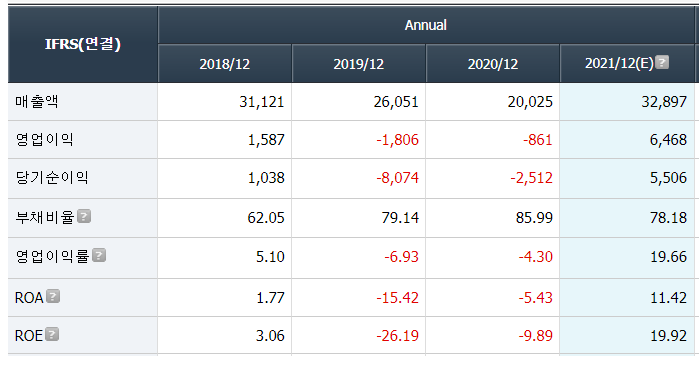Click the 부채비율 row label
The image size is (699, 366).
[45, 217]
